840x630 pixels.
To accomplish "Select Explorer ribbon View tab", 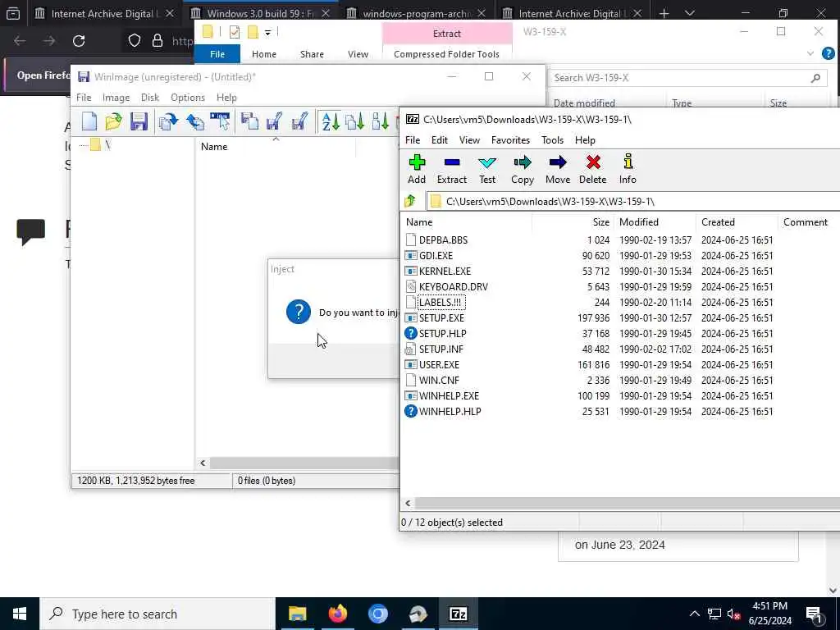I will [x=358, y=54].
